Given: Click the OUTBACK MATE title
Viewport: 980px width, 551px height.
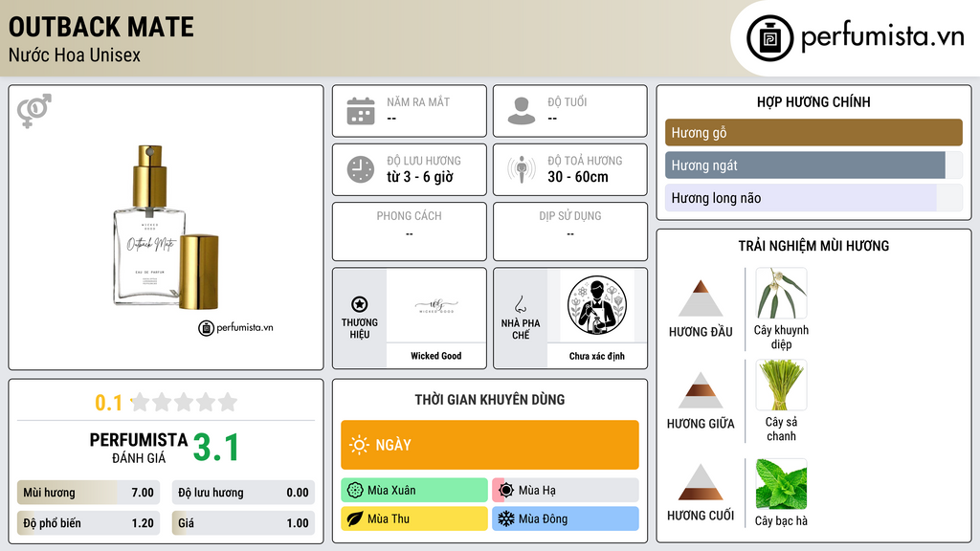Looking at the screenshot, I should 101,28.
